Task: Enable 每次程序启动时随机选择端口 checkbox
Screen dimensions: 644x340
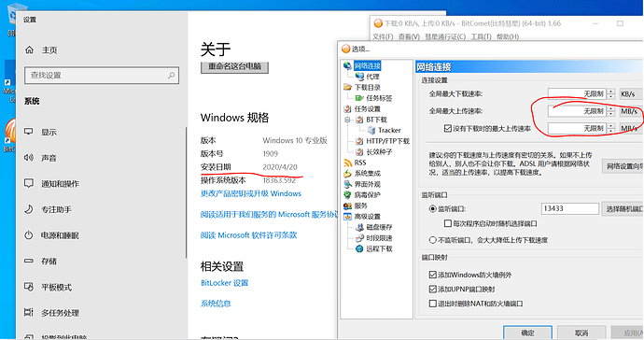Action: pos(448,223)
